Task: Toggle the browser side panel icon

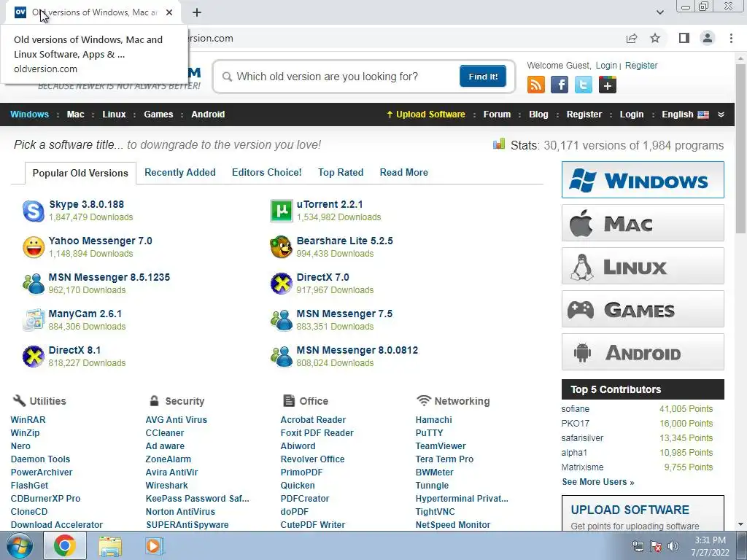Action: (684, 38)
